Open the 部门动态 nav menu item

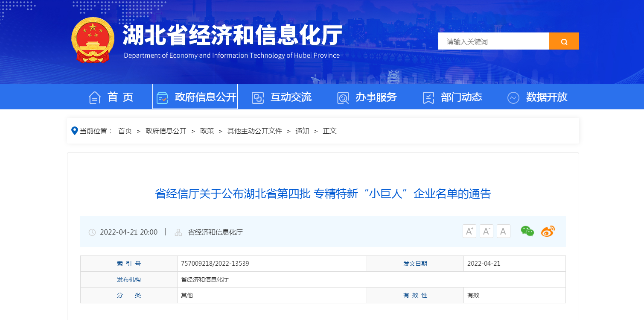(x=461, y=97)
